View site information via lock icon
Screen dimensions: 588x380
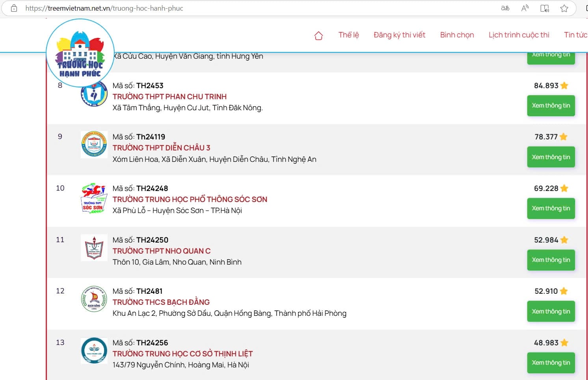coord(14,8)
